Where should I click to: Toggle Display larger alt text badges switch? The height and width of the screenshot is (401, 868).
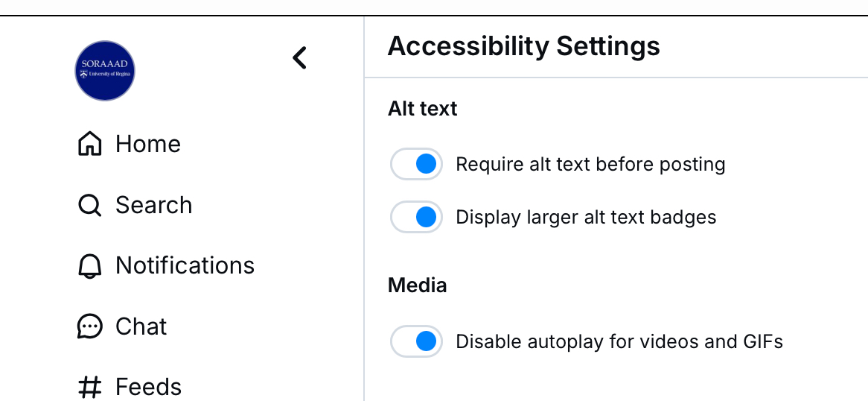[416, 217]
